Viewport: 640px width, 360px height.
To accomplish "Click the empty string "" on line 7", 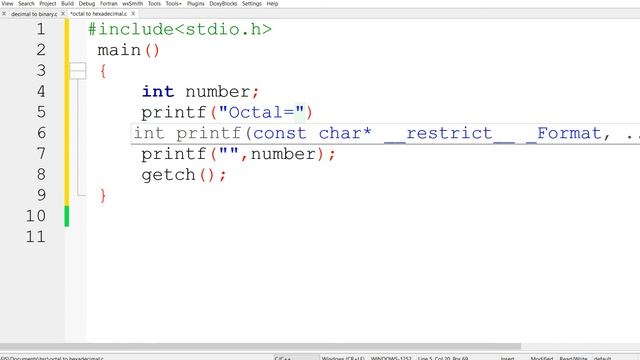I will 229,154.
